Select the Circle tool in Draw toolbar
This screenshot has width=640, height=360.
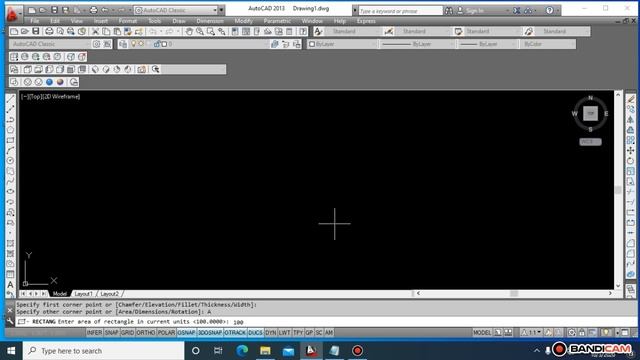click(x=11, y=160)
